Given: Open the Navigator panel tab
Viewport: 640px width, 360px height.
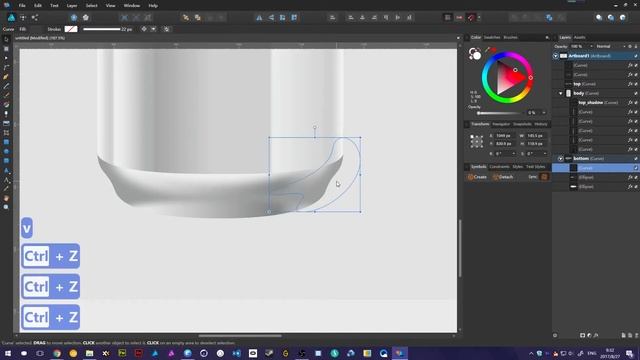Looking at the screenshot, I should [501, 124].
